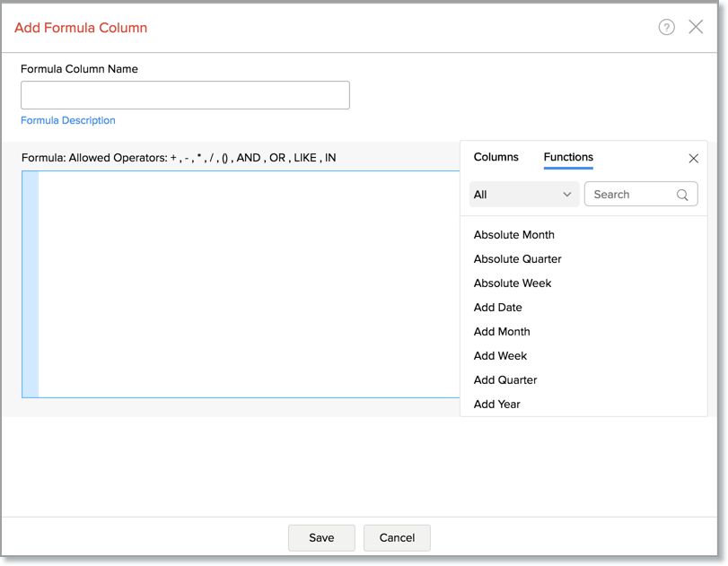
Task: Expand the All category dropdown
Action: [523, 195]
